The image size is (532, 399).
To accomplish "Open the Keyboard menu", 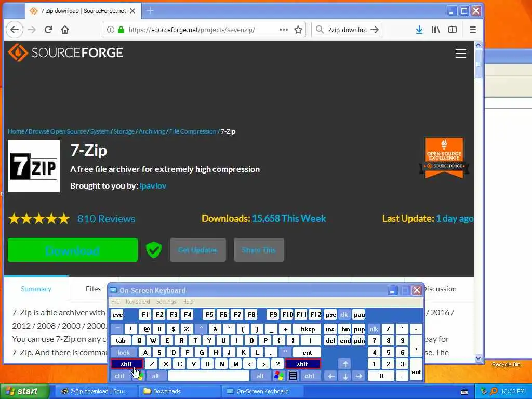I will 138,302.
